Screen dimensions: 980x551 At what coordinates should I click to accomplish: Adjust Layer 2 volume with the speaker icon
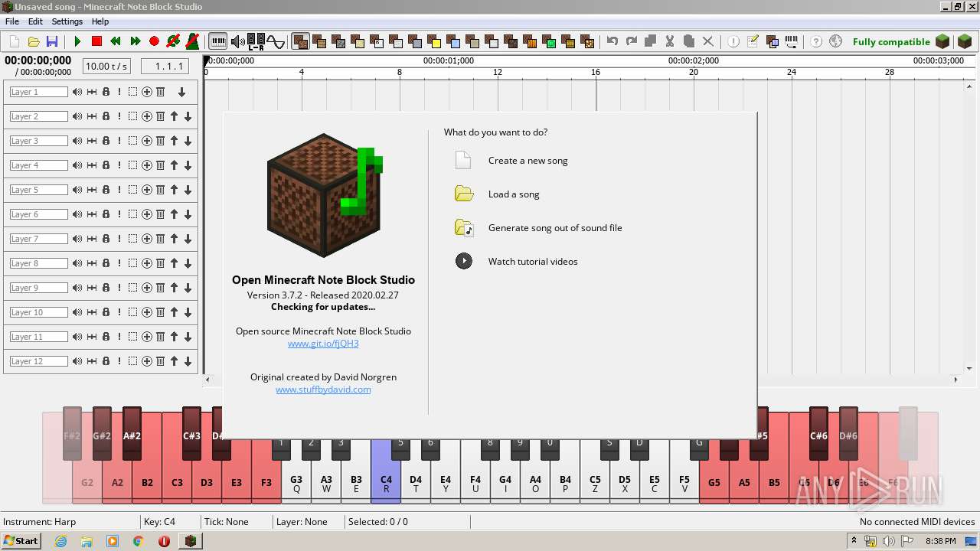pyautogui.click(x=77, y=116)
